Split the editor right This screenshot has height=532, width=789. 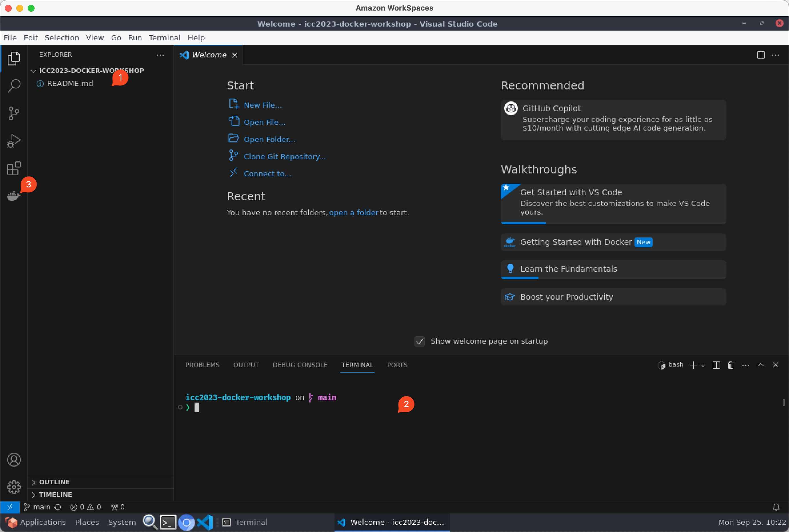tap(760, 55)
